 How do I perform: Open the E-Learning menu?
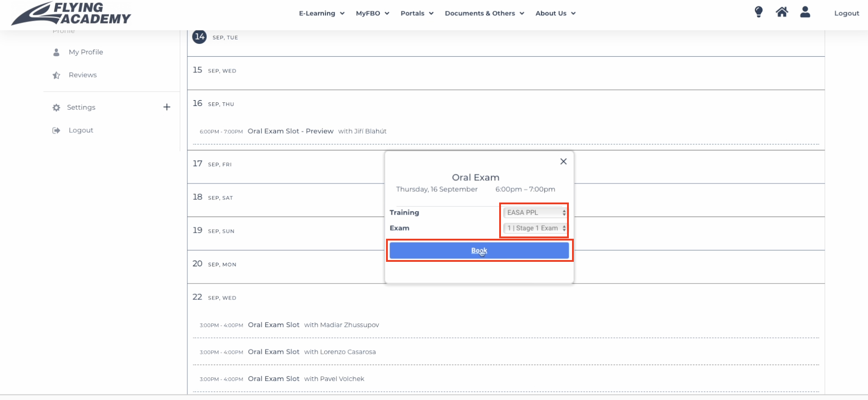[x=321, y=13]
